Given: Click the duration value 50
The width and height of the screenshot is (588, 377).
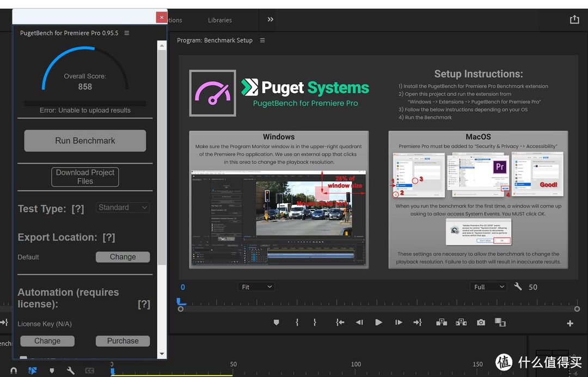Looking at the screenshot, I should click(533, 287).
